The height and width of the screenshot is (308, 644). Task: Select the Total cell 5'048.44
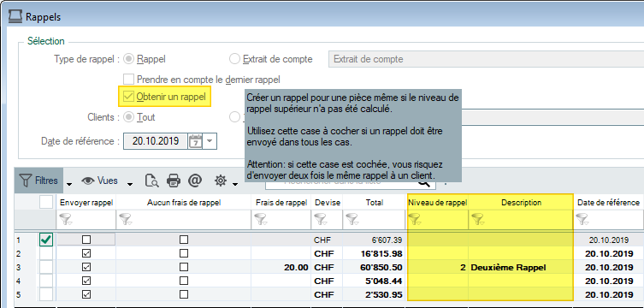375,281
